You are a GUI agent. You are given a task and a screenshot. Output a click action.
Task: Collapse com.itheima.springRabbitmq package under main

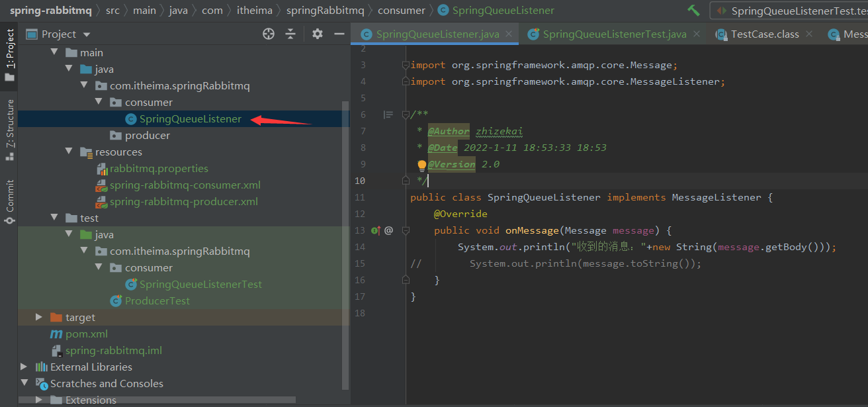point(83,85)
